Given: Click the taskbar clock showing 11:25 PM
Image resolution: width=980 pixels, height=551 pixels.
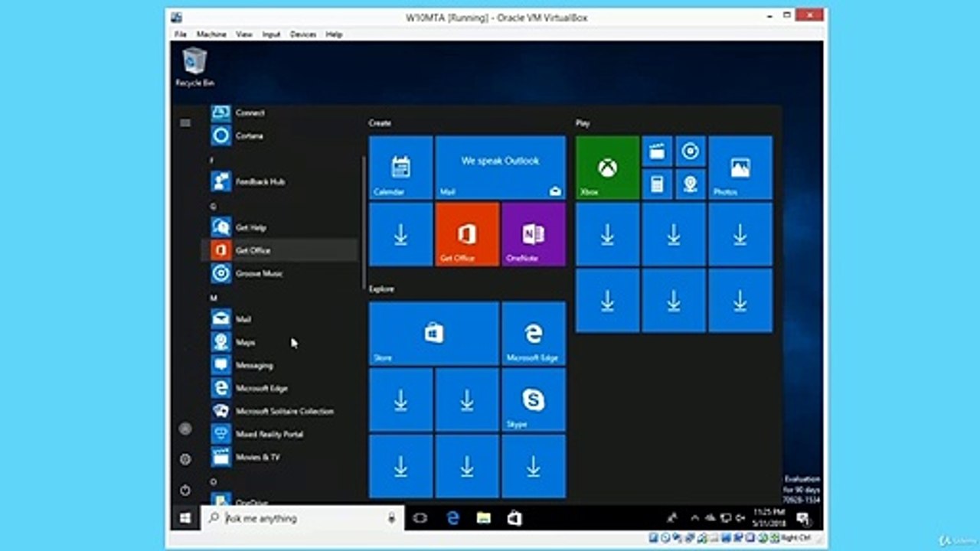Looking at the screenshot, I should tap(768, 518).
